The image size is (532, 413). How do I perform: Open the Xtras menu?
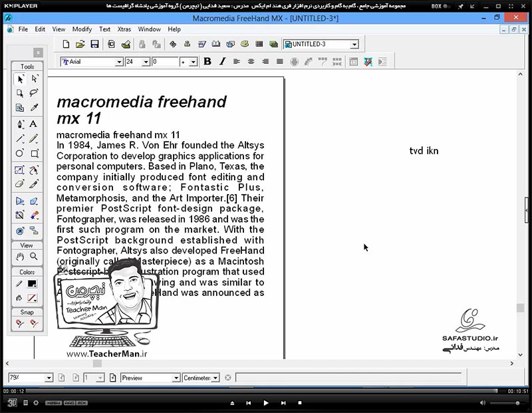click(124, 29)
